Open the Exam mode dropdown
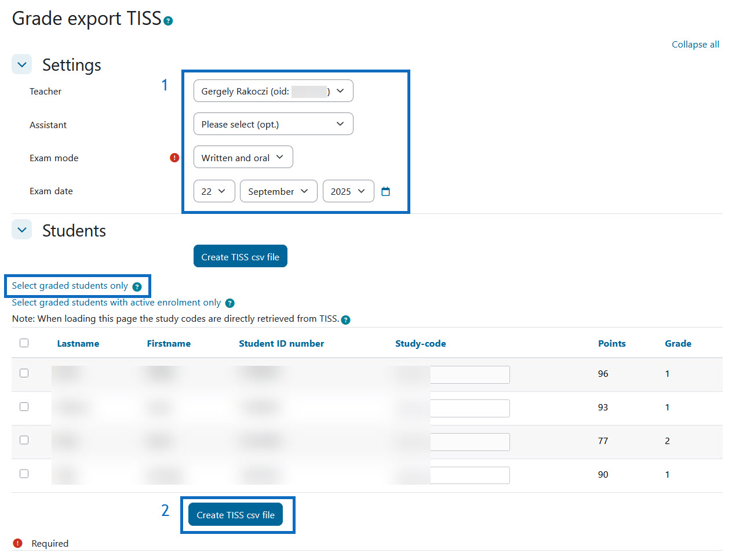 243,158
